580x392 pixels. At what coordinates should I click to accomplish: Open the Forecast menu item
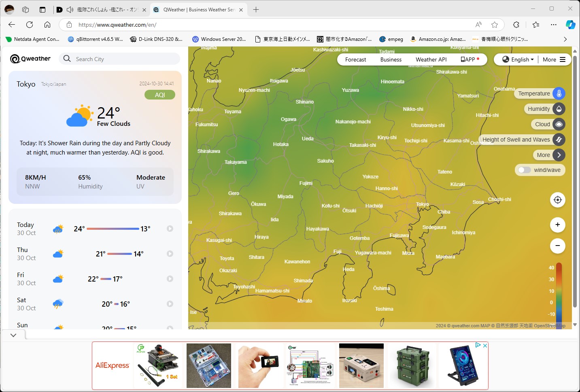click(x=356, y=59)
